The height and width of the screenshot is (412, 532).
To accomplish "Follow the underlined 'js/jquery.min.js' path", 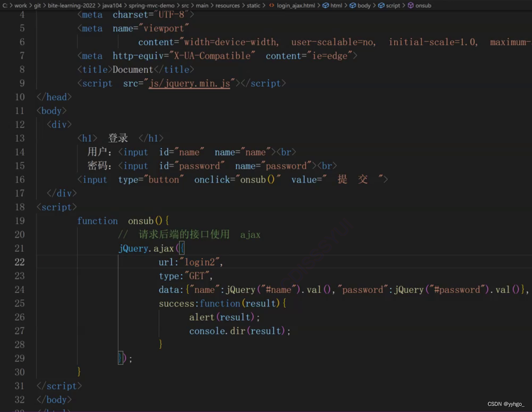I will coord(190,83).
